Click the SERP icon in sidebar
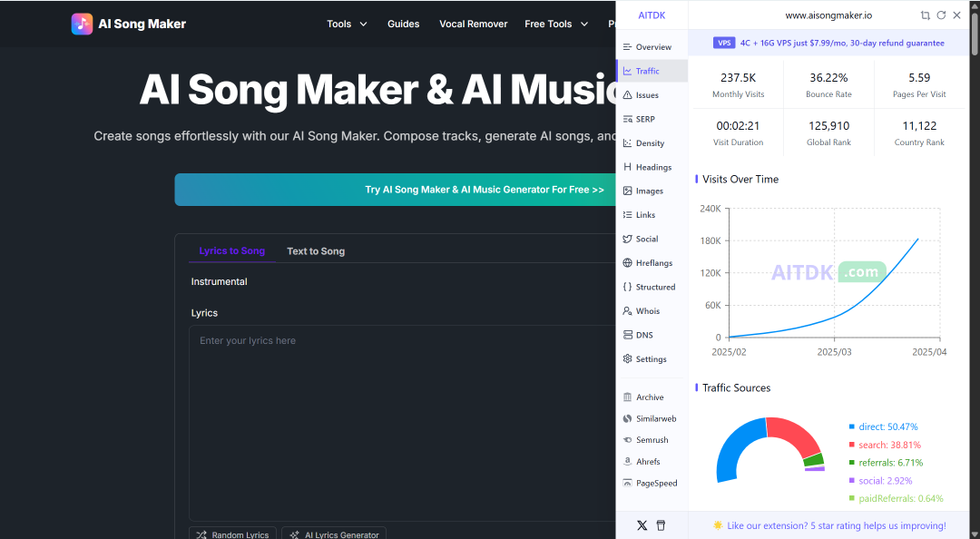This screenshot has width=980, height=539. click(x=628, y=119)
